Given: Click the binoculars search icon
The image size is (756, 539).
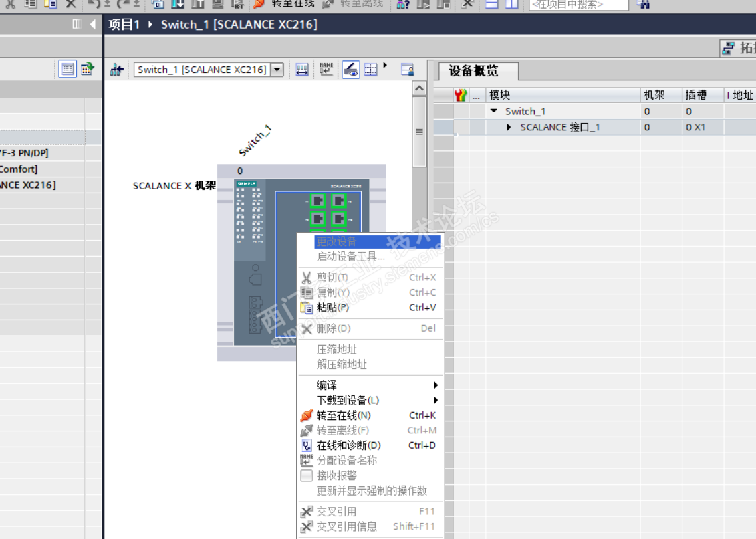Looking at the screenshot, I should pos(642,4).
